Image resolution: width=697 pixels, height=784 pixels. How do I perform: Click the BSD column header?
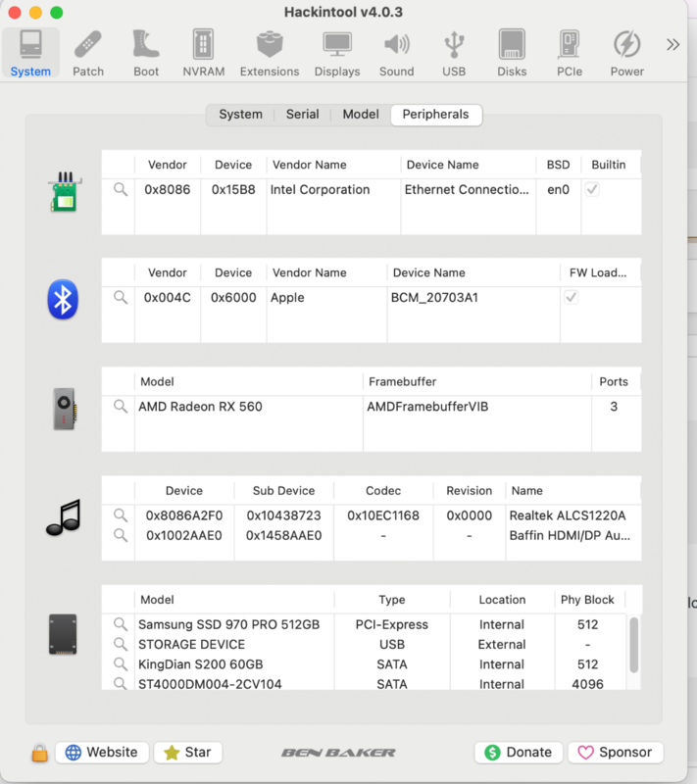point(558,165)
